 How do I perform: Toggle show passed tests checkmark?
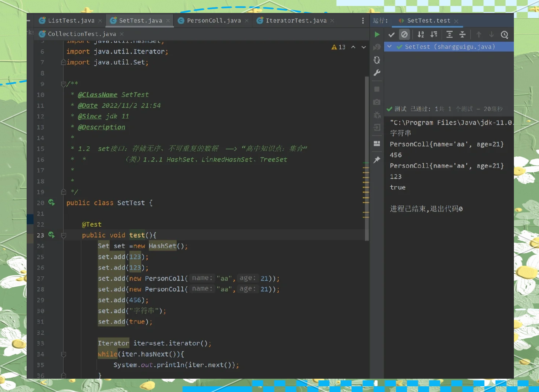pyautogui.click(x=391, y=35)
